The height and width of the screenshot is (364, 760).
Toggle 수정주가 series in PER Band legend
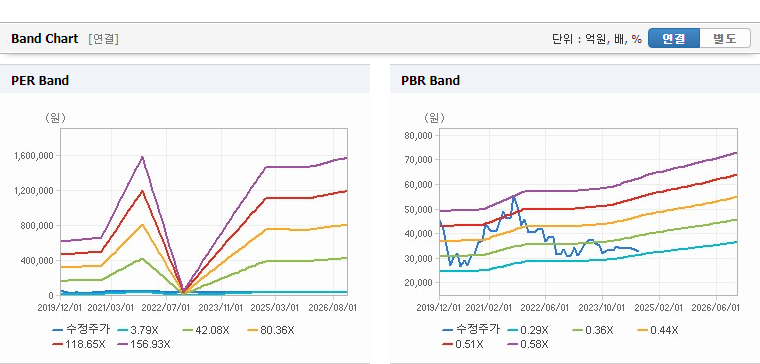[x=81, y=330]
